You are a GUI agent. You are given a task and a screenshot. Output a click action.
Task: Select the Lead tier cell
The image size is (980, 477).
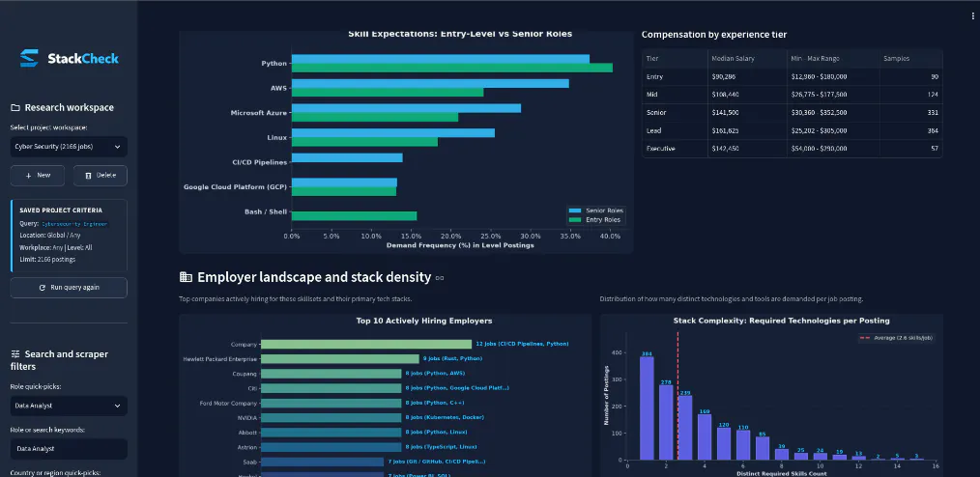click(x=675, y=130)
